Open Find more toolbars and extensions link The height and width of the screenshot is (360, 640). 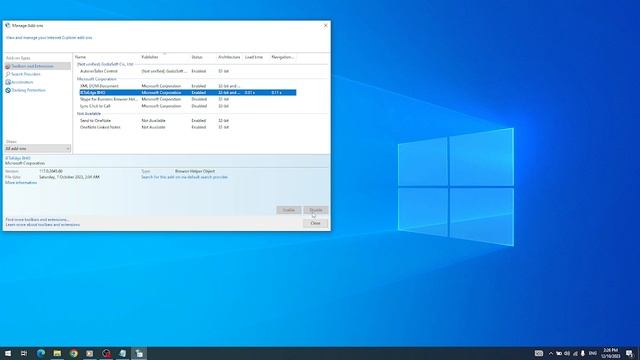coord(37,220)
